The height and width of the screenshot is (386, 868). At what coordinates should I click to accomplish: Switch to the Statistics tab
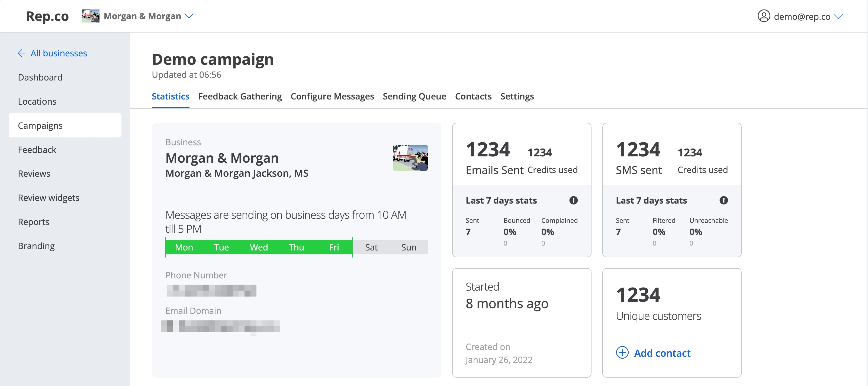coord(171,96)
